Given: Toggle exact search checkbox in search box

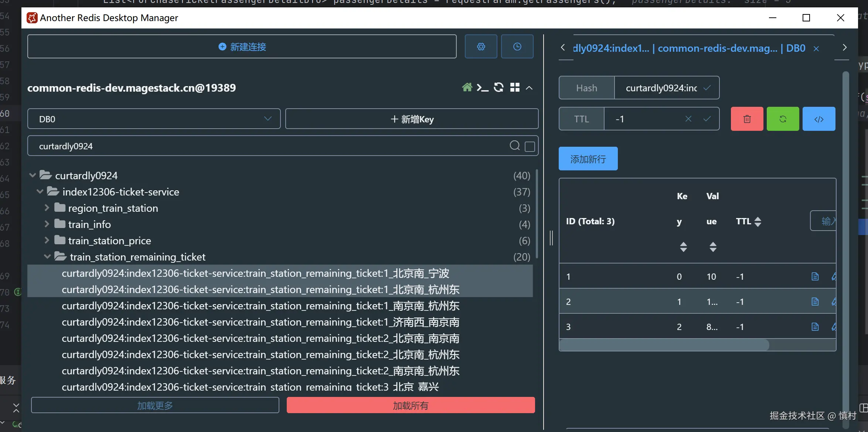Looking at the screenshot, I should tap(530, 146).
